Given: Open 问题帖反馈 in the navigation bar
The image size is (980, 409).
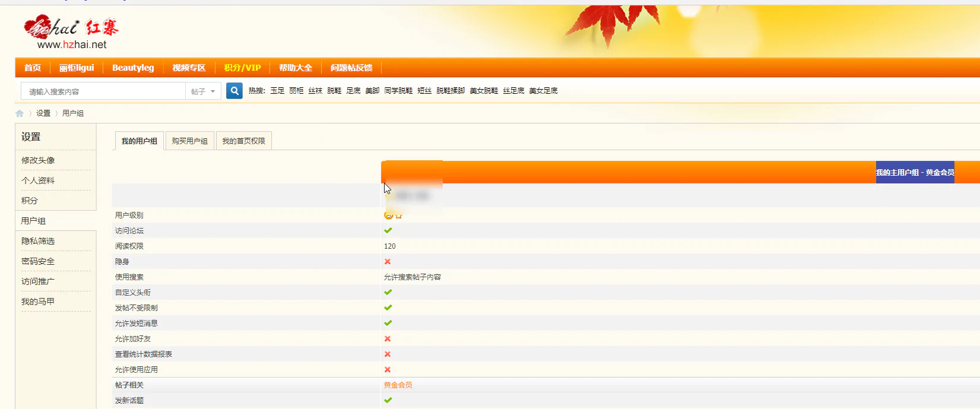Looking at the screenshot, I should (x=351, y=68).
